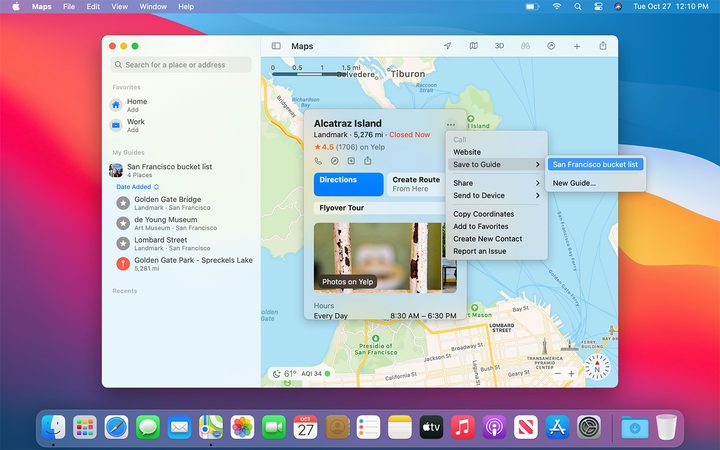Open Trash in the Dock
720x450 pixels.
[666, 428]
